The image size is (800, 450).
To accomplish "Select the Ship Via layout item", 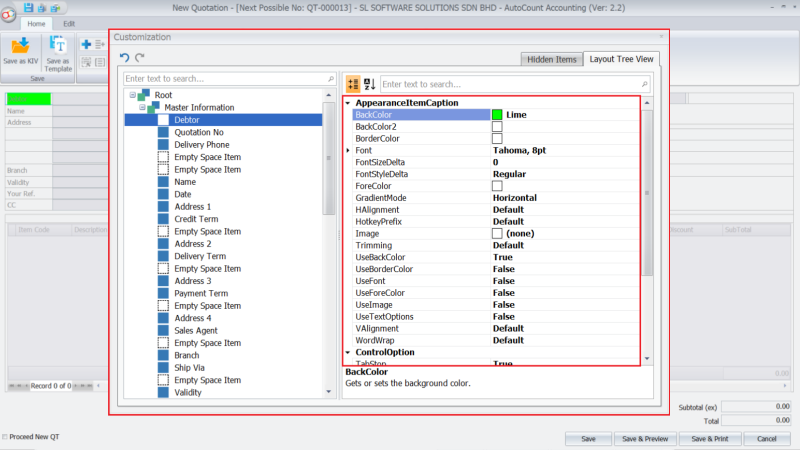I will 189,368.
